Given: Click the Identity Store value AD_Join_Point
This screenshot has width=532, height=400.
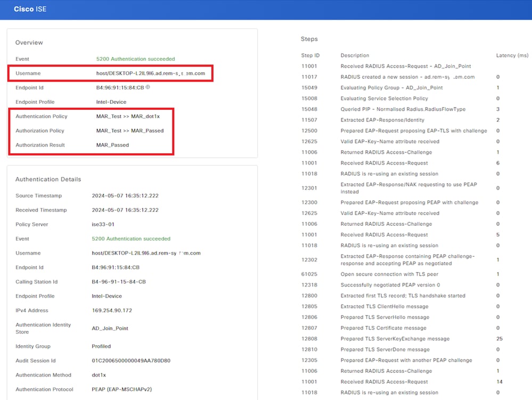Looking at the screenshot, I should click(x=110, y=329).
